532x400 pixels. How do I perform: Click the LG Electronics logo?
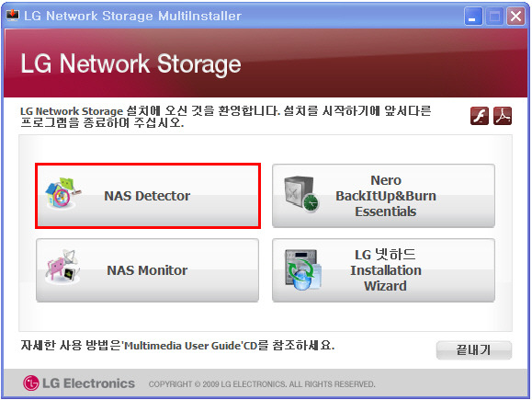(x=79, y=383)
